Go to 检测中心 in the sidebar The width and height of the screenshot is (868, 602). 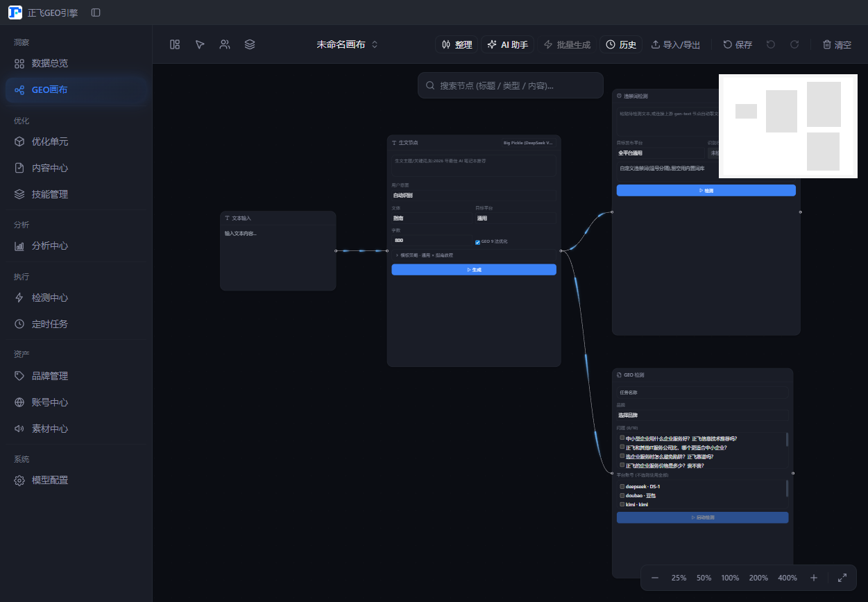[x=50, y=298]
